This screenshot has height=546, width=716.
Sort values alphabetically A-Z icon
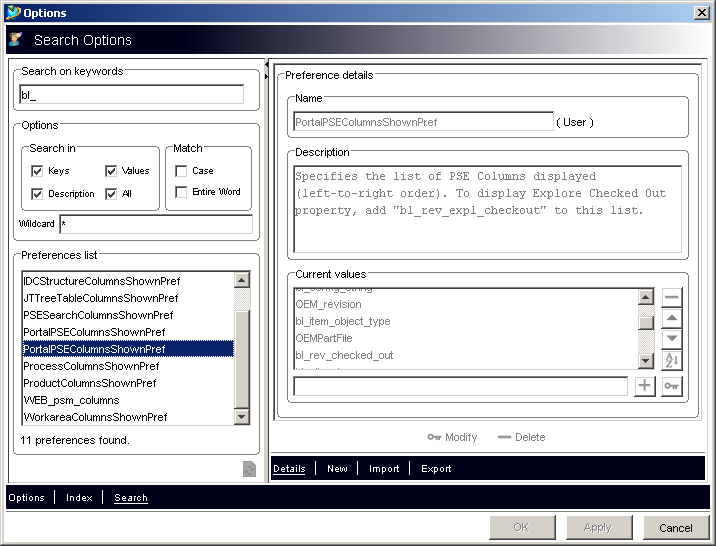click(x=672, y=360)
